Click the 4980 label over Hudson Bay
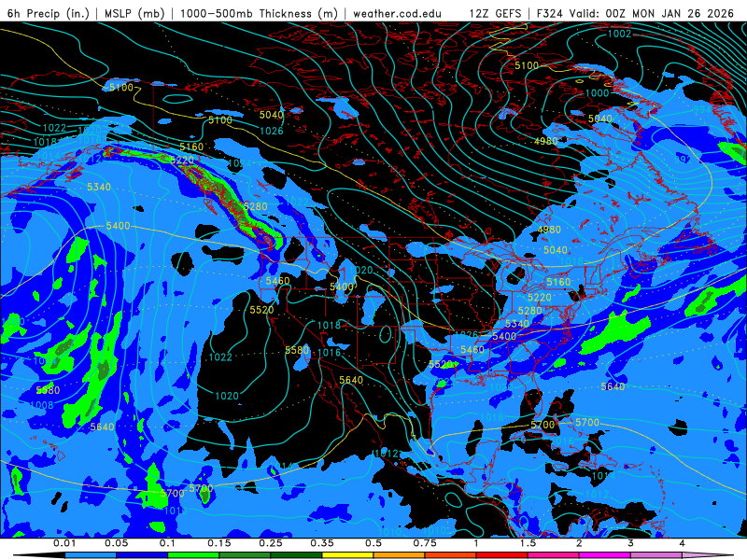 545,141
